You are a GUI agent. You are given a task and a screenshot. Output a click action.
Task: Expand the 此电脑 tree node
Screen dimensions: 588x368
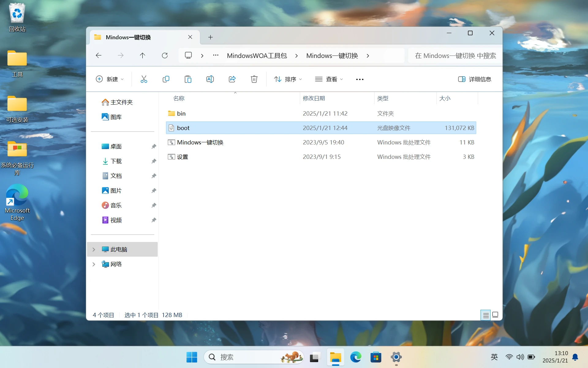pos(94,249)
